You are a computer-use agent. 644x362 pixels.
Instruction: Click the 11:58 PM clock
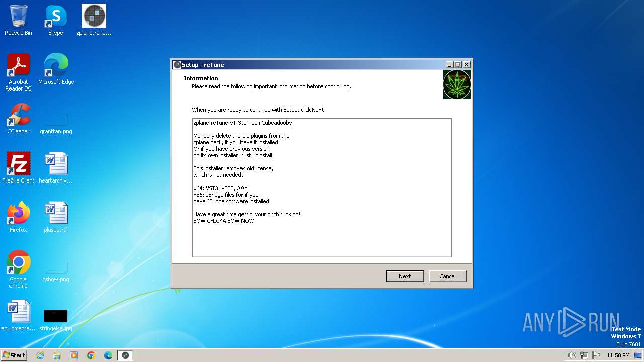618,355
